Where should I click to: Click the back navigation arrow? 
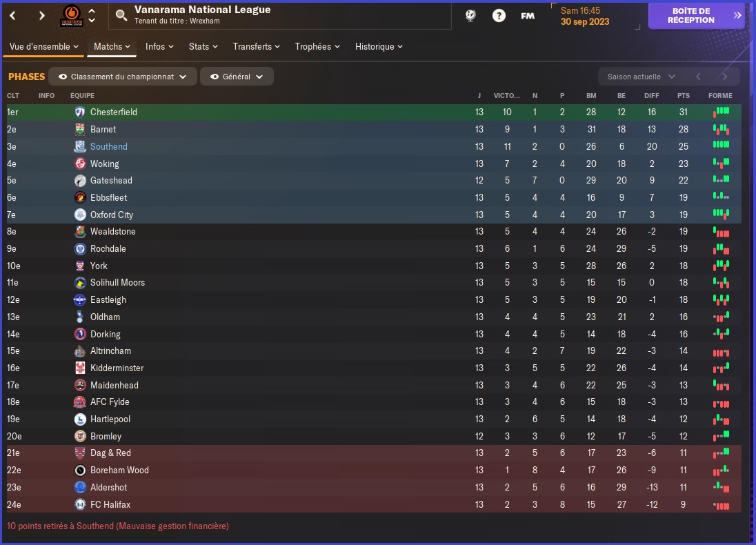[13, 16]
